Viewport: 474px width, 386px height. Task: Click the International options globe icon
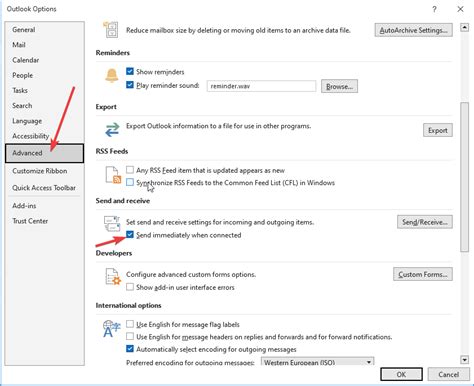[x=111, y=329]
